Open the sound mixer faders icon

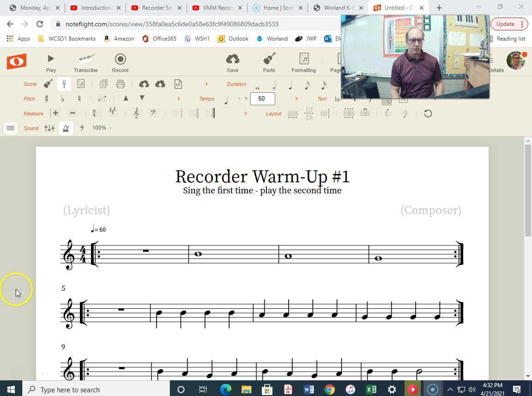(x=49, y=128)
